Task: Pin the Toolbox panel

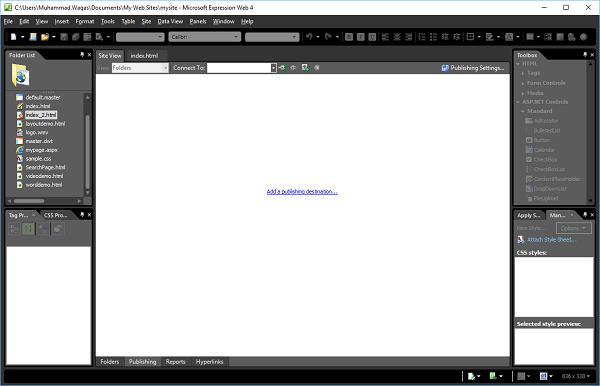Action: [585, 55]
